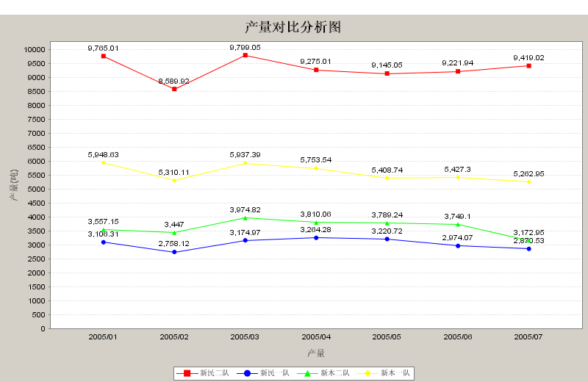The image size is (588, 382).
Task: Click the 10000 y-axis tick label
Action: click(35, 49)
